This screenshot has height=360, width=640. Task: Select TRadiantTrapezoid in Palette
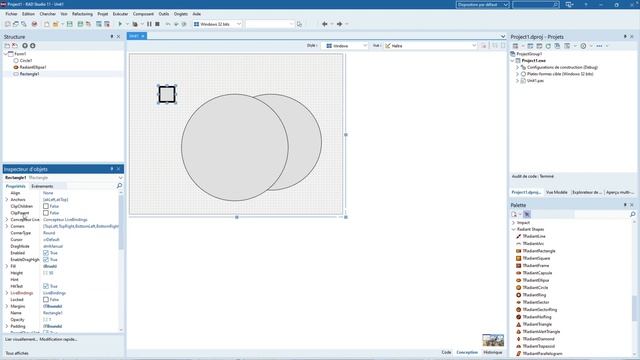538,347
